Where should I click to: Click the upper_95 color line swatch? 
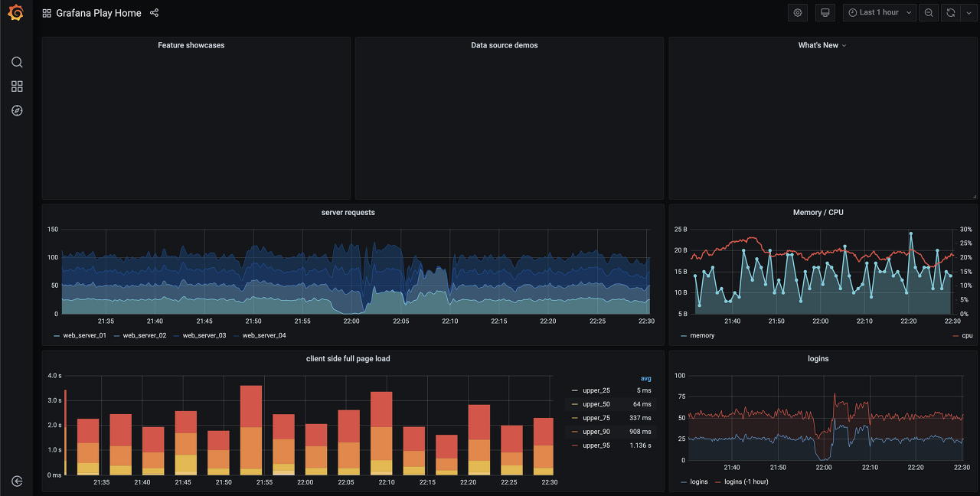click(575, 445)
